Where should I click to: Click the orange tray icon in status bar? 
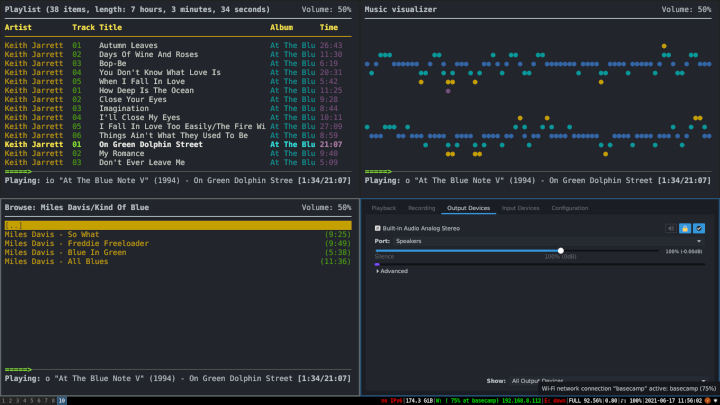tap(708, 401)
